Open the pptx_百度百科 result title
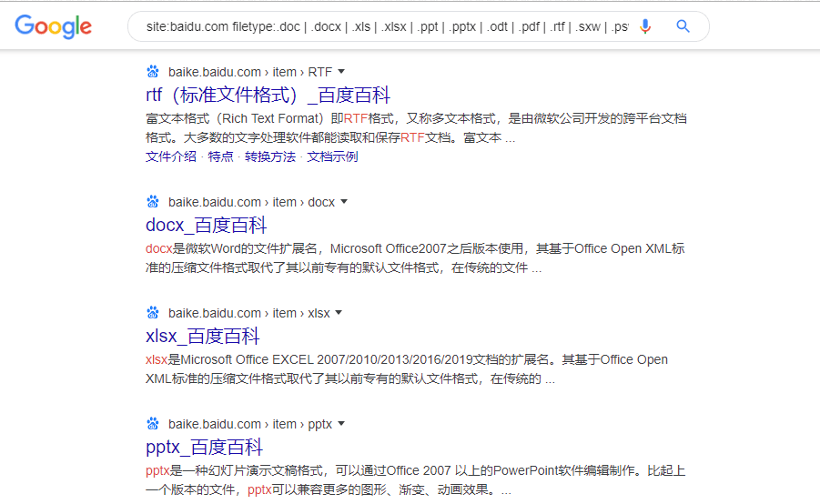This screenshot has height=504, width=820. (x=204, y=448)
